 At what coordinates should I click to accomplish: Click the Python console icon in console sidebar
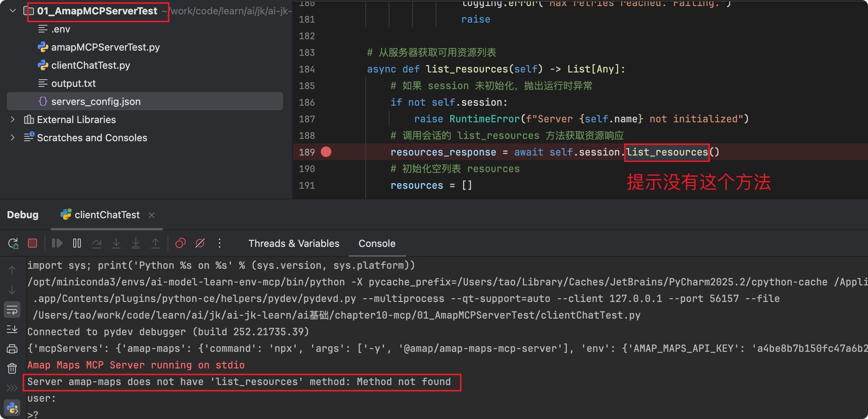pos(12,408)
